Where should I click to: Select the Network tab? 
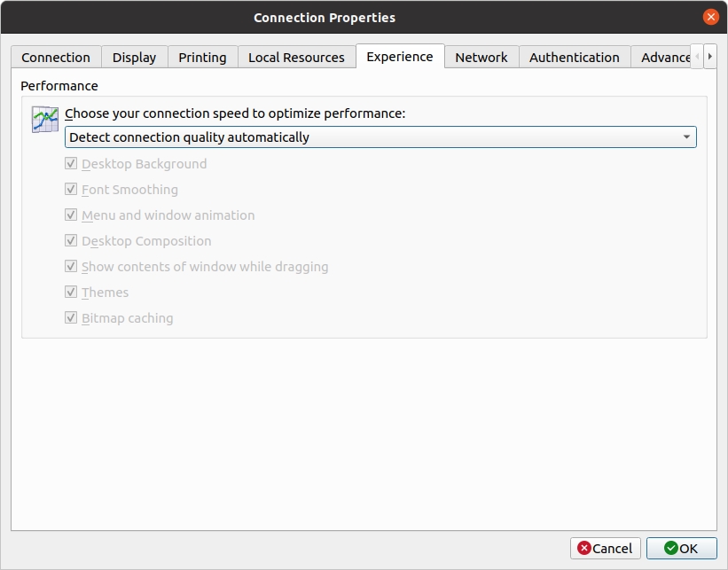(481, 58)
